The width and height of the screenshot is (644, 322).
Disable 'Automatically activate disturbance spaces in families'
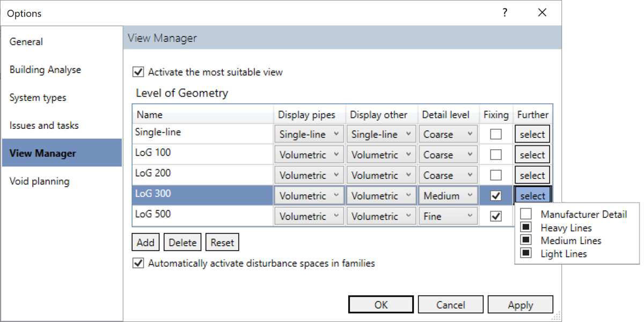pyautogui.click(x=138, y=263)
